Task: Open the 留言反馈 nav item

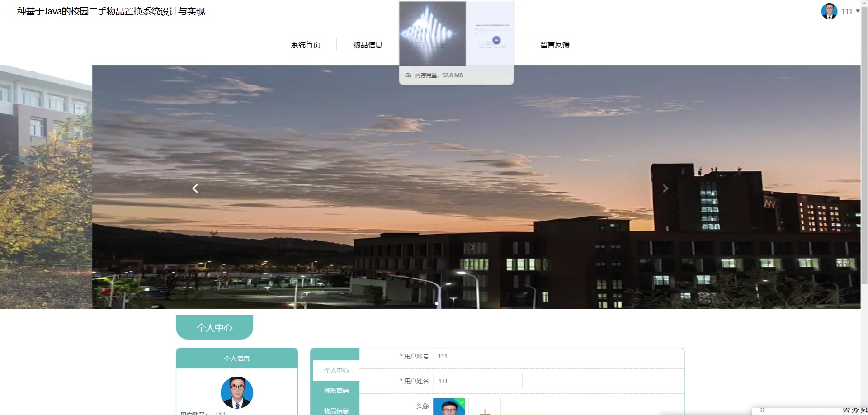Action: [x=555, y=45]
